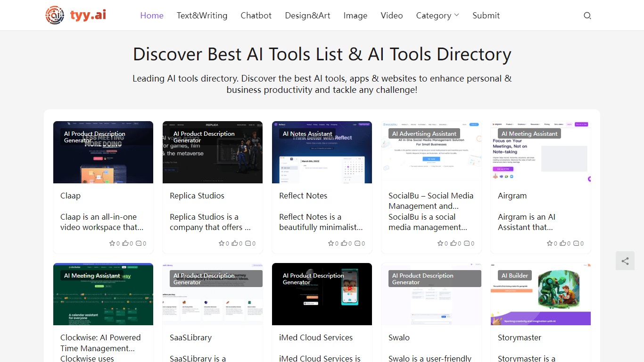Go to the Chatbot menu item

coord(256,16)
